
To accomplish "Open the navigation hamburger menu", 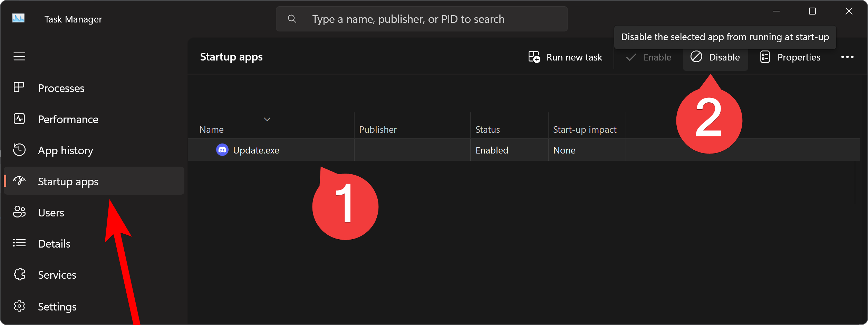I will (x=19, y=56).
